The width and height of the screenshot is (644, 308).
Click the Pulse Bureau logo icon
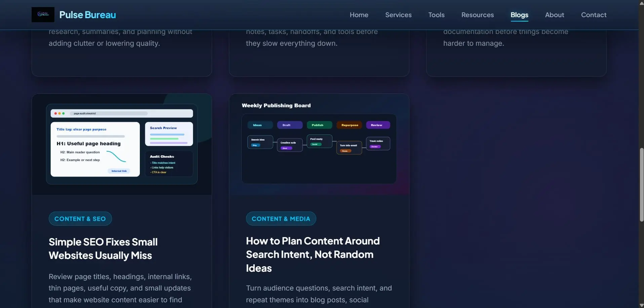43,15
